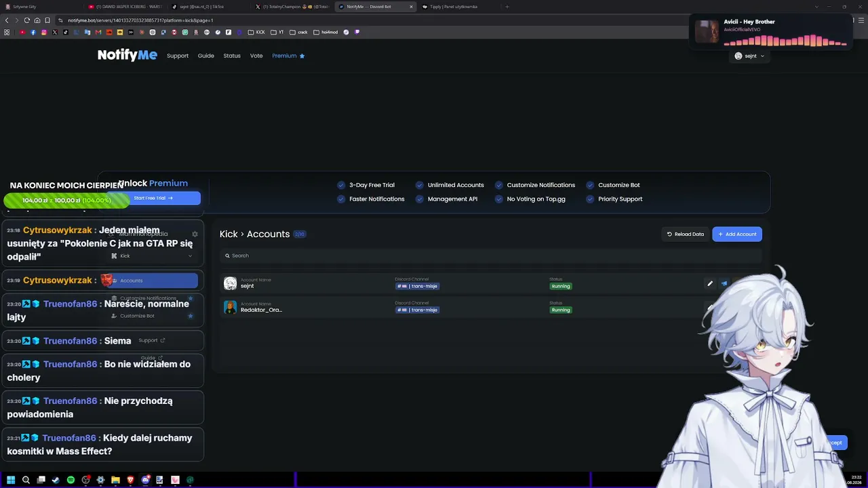Click the Start Free Trial button
The image size is (868, 488).
(153, 198)
